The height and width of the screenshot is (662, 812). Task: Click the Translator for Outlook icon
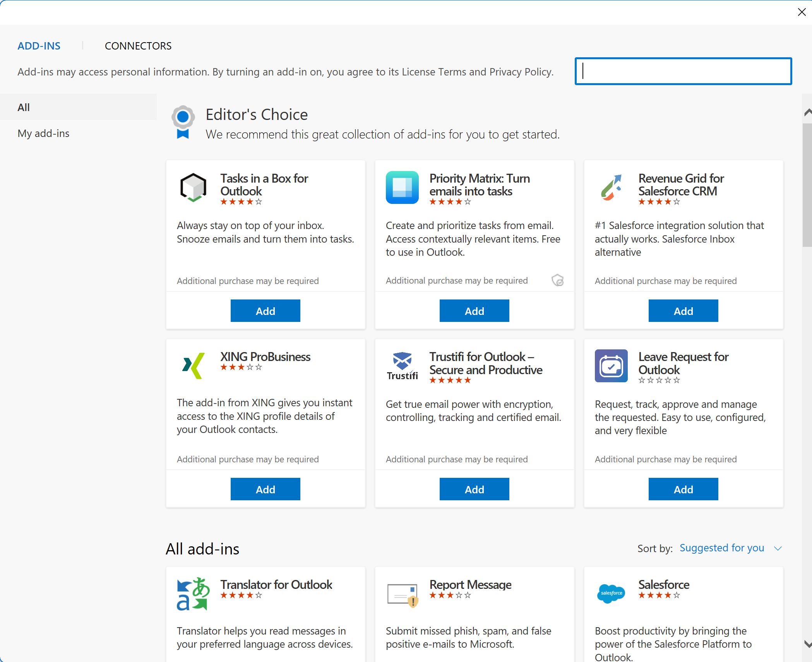(x=193, y=594)
